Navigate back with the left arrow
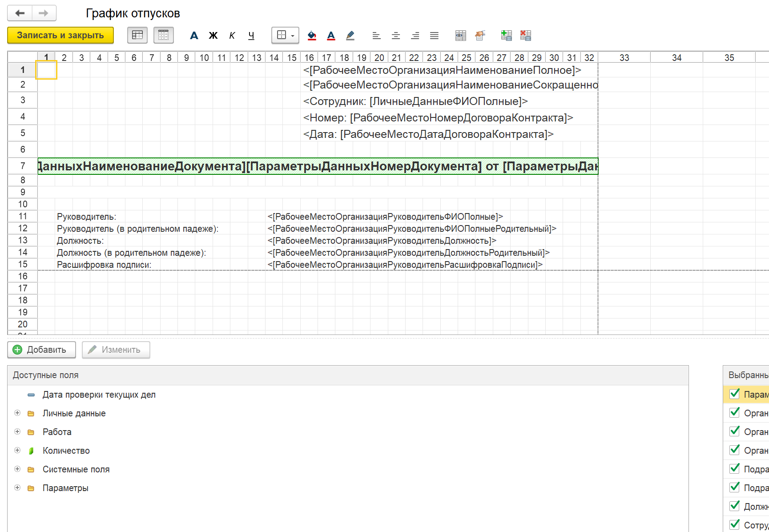 20,13
